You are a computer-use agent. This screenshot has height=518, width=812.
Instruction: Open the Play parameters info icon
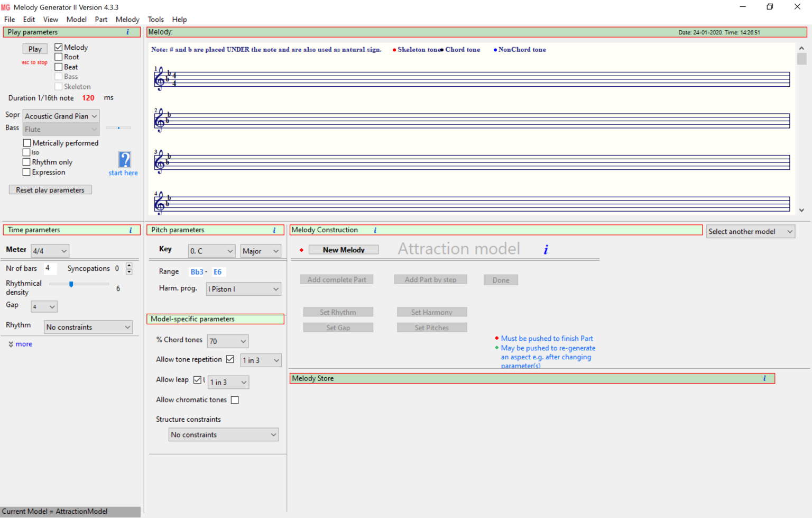click(127, 32)
